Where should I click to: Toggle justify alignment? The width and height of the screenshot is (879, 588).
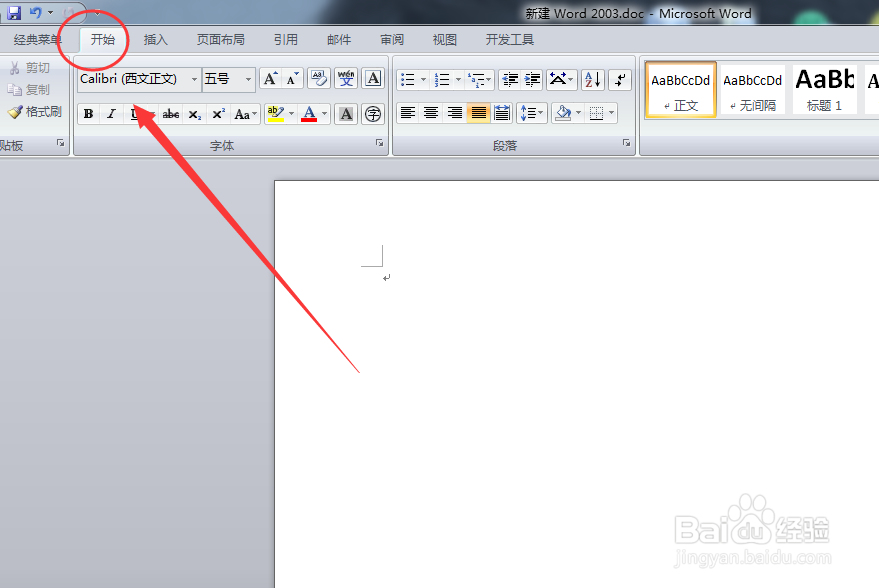pos(478,114)
